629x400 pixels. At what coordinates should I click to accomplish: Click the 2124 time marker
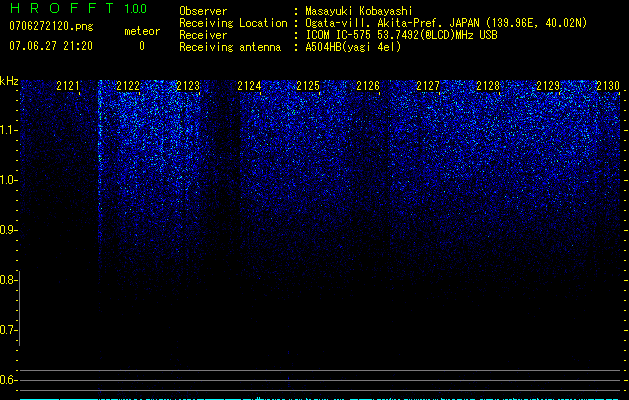click(249, 86)
